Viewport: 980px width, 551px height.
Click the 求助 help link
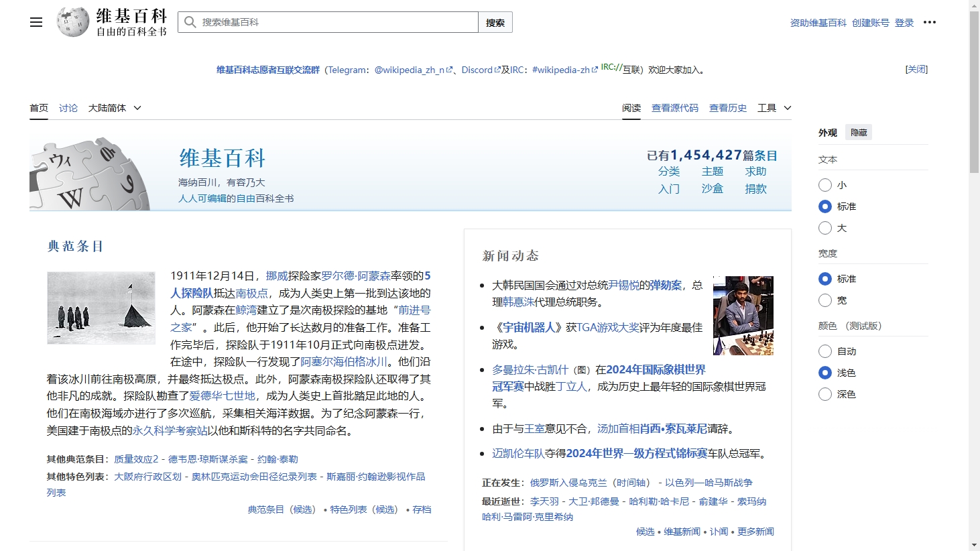[x=755, y=172]
